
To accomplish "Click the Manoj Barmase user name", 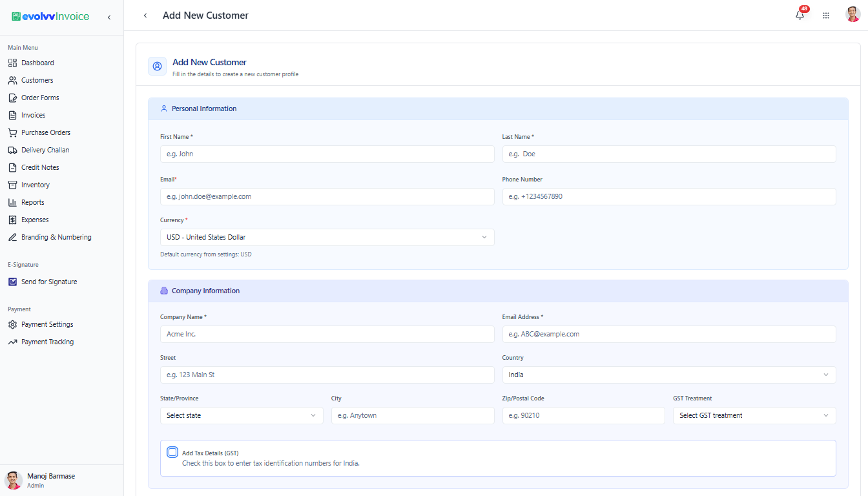I will [x=51, y=476].
